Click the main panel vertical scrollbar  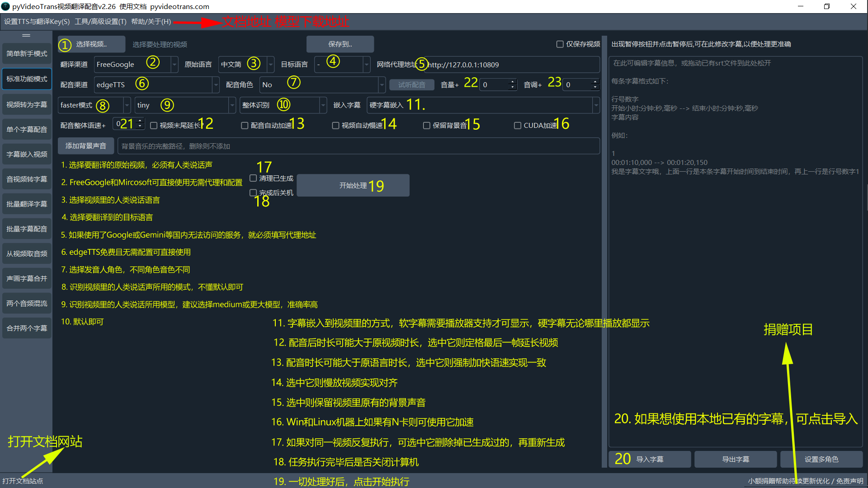[604, 251]
